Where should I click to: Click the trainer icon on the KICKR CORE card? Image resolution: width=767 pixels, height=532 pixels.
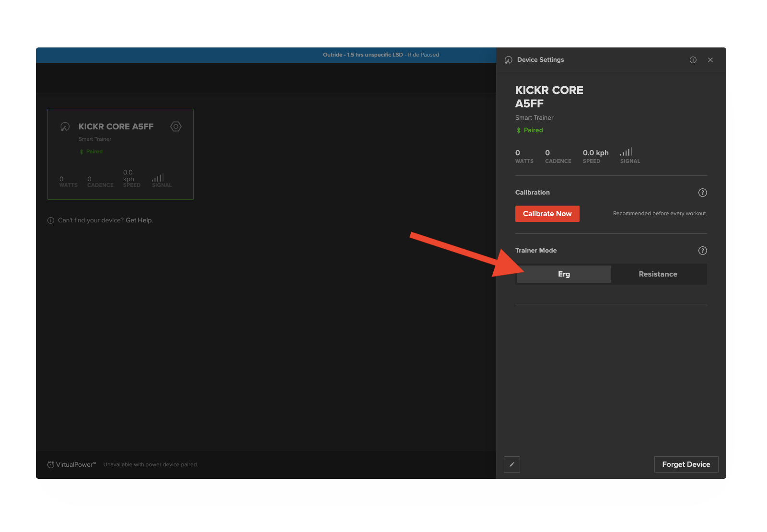coord(65,127)
